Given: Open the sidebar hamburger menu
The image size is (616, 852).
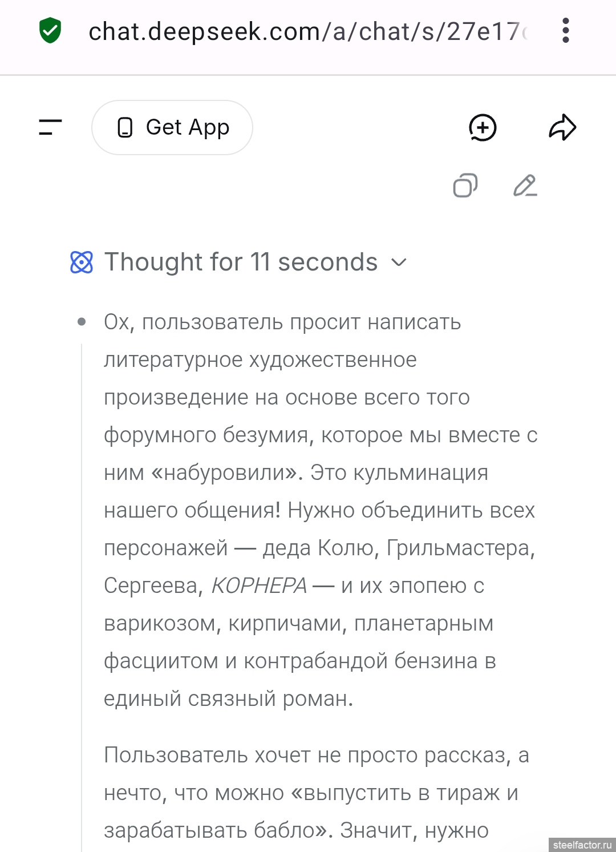Looking at the screenshot, I should 50,127.
